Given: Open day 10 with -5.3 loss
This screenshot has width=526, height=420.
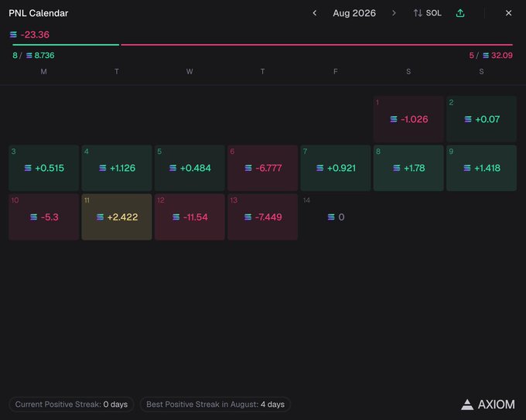Looking at the screenshot, I should click(44, 217).
